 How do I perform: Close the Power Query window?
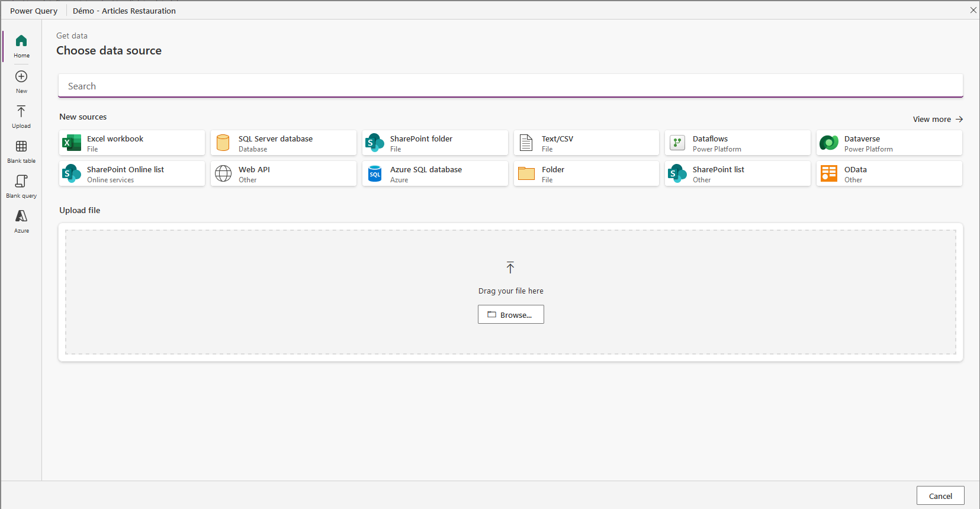973,10
